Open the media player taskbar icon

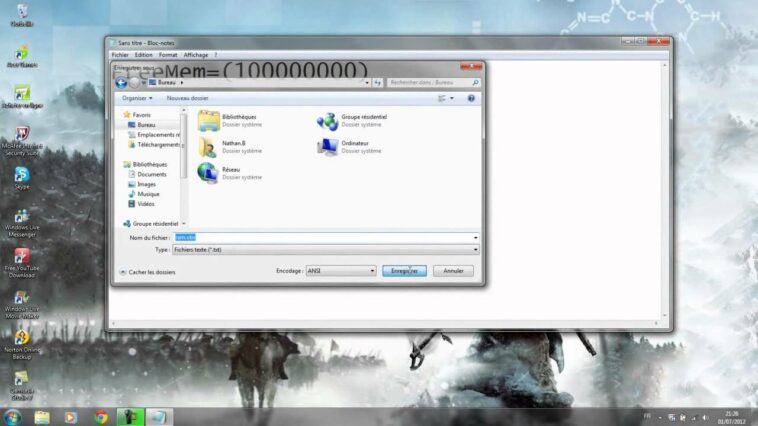coord(71,417)
